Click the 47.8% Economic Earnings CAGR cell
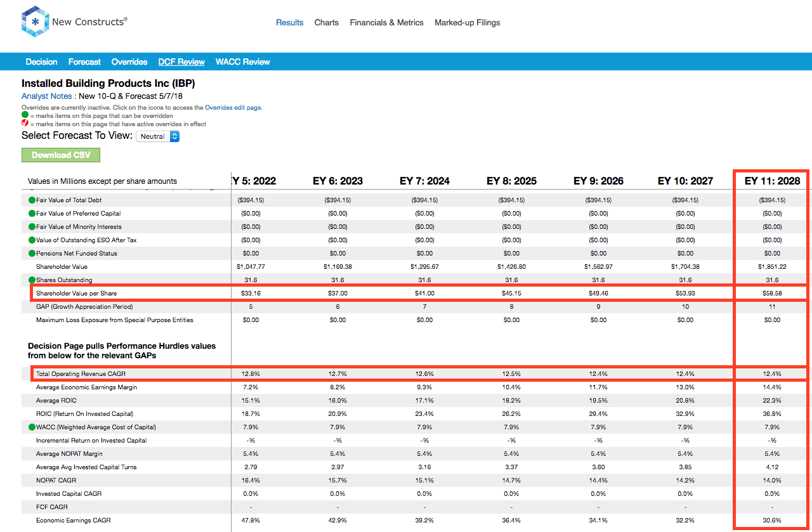 (x=251, y=520)
